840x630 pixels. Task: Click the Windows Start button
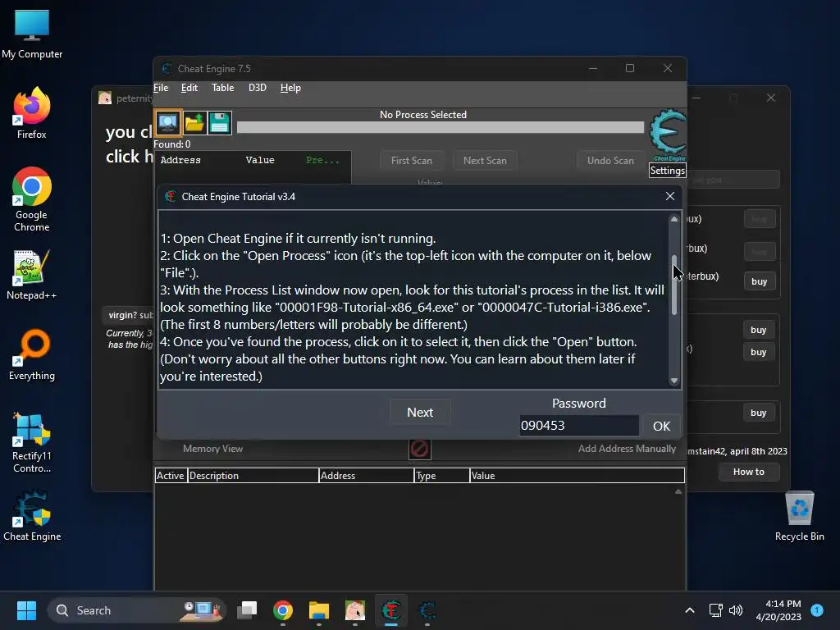click(26, 610)
